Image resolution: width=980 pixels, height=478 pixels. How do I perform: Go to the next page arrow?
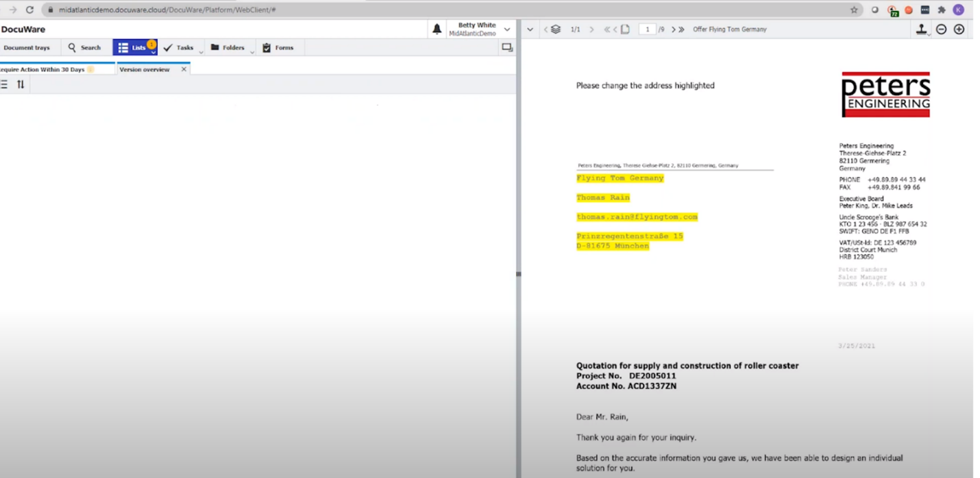point(674,29)
